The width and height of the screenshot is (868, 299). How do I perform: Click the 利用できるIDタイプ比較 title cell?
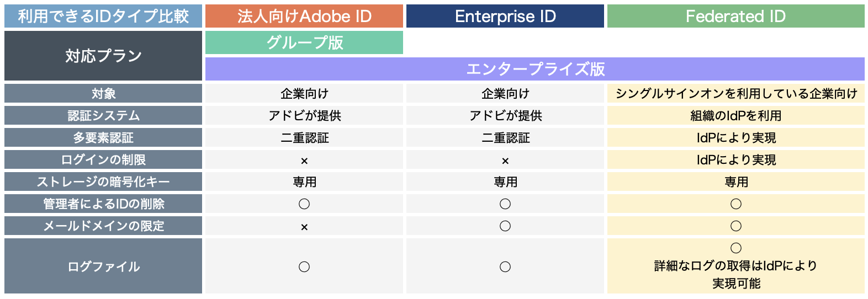tap(103, 17)
